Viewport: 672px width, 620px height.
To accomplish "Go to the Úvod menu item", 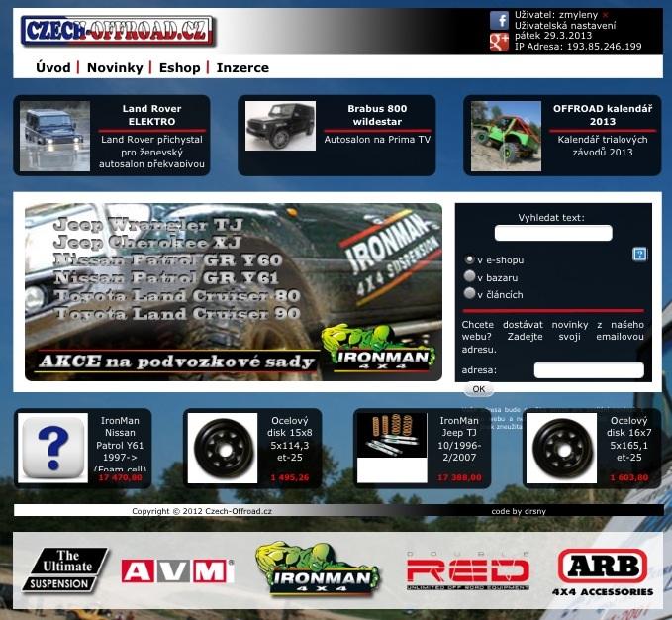I will (x=53, y=67).
